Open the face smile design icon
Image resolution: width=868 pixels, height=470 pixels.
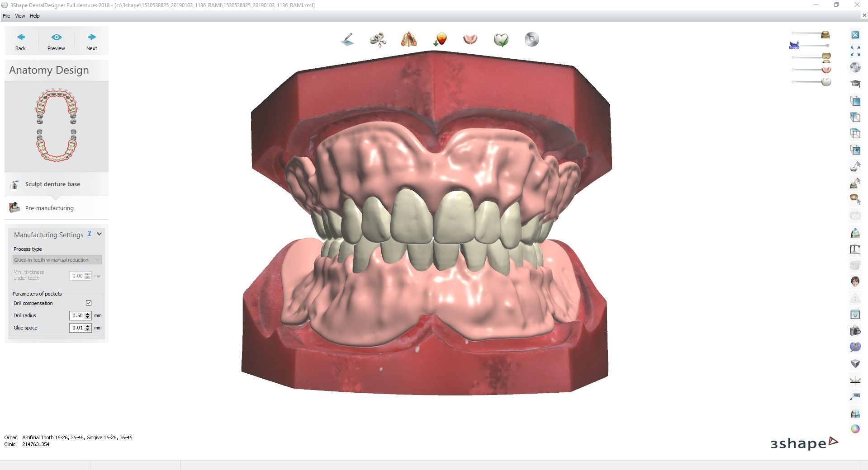[x=855, y=282]
